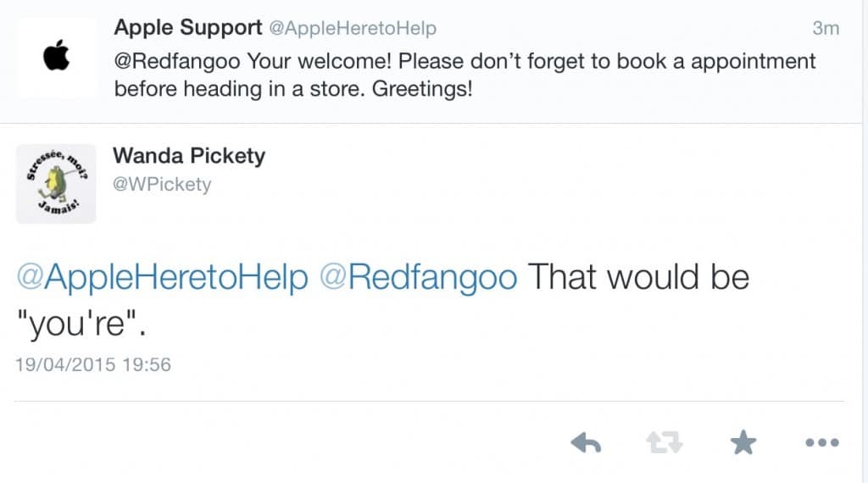Open the @Redfangoo mention in Apple's tweet

pyautogui.click(x=177, y=61)
